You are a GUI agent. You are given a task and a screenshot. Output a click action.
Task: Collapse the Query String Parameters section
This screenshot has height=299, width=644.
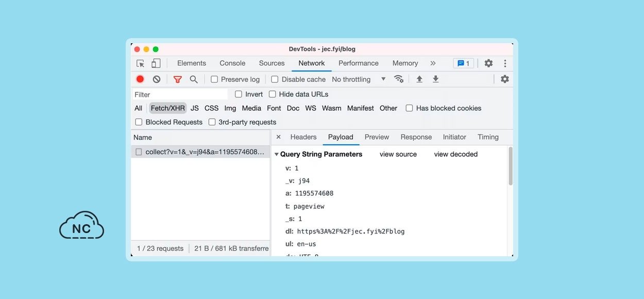276,155
